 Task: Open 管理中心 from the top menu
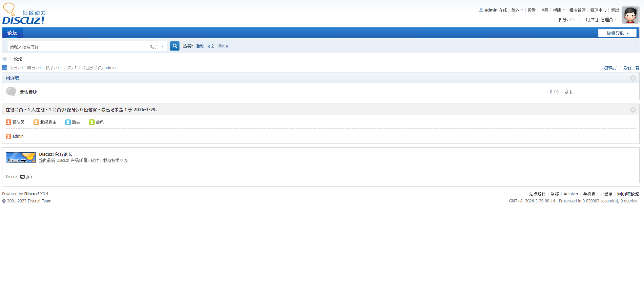click(598, 10)
